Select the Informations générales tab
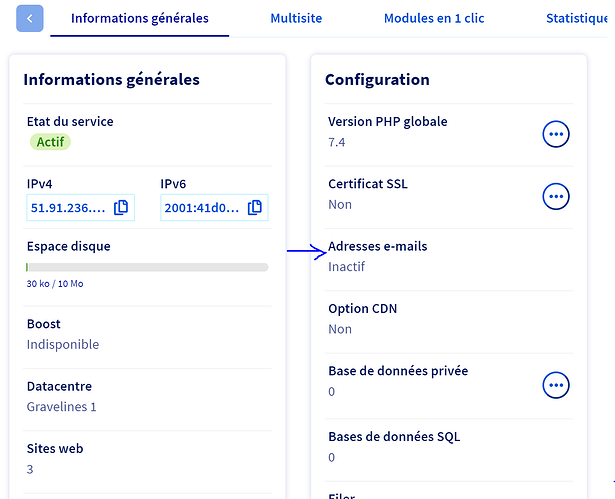Image resolution: width=615 pixels, height=499 pixels. click(x=140, y=18)
